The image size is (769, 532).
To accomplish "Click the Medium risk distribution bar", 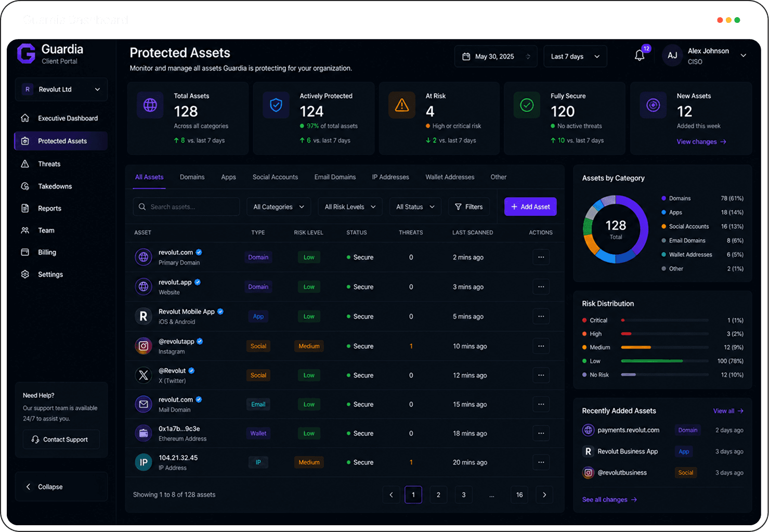I will click(664, 347).
